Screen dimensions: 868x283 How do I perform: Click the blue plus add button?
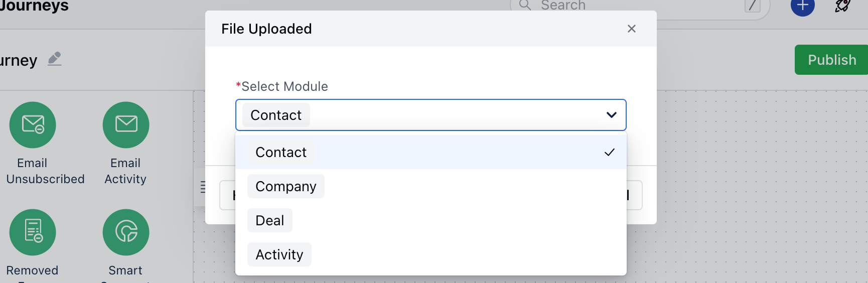pyautogui.click(x=802, y=6)
